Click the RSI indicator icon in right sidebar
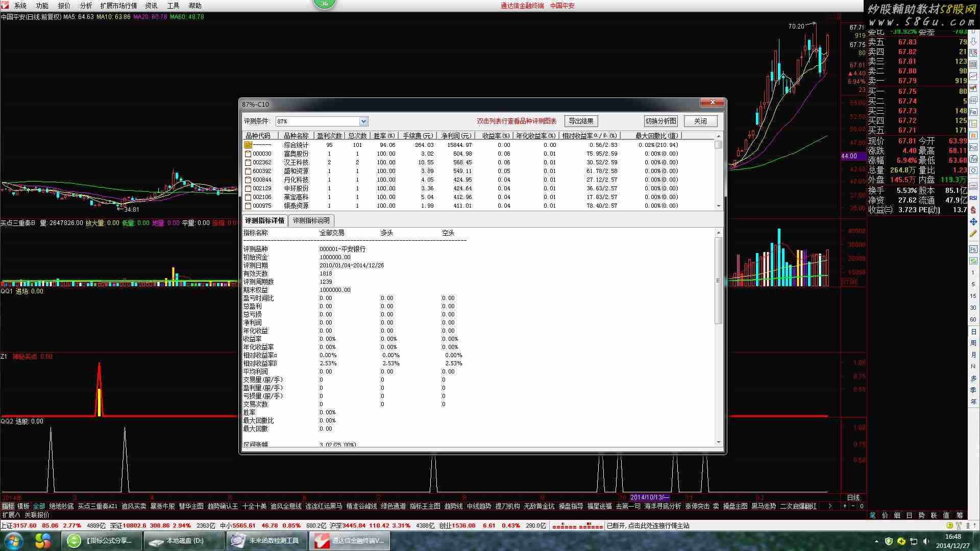 click(x=973, y=198)
